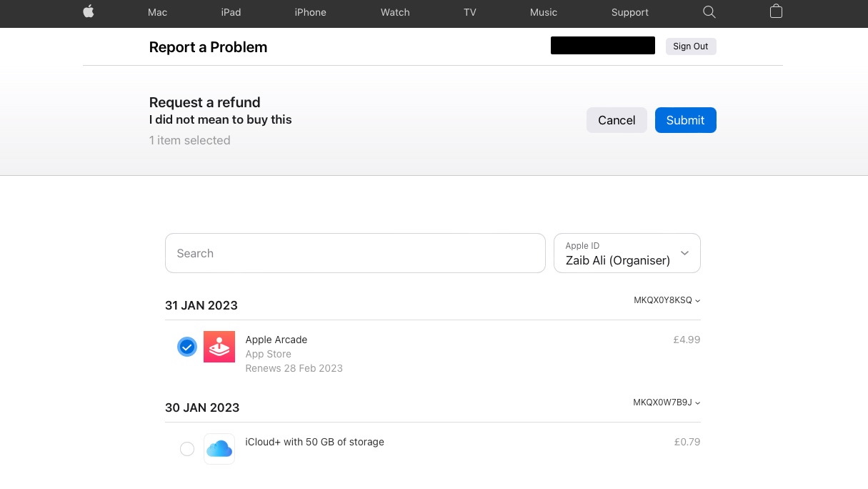Expand order MKQX0Y8KSQ details
The image size is (868, 489).
(x=667, y=300)
